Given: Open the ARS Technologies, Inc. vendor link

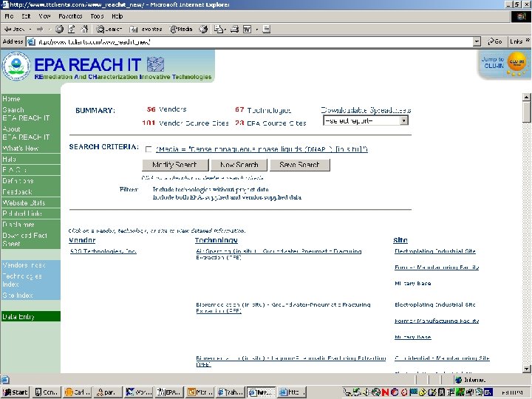Looking at the screenshot, I should coord(103,251).
